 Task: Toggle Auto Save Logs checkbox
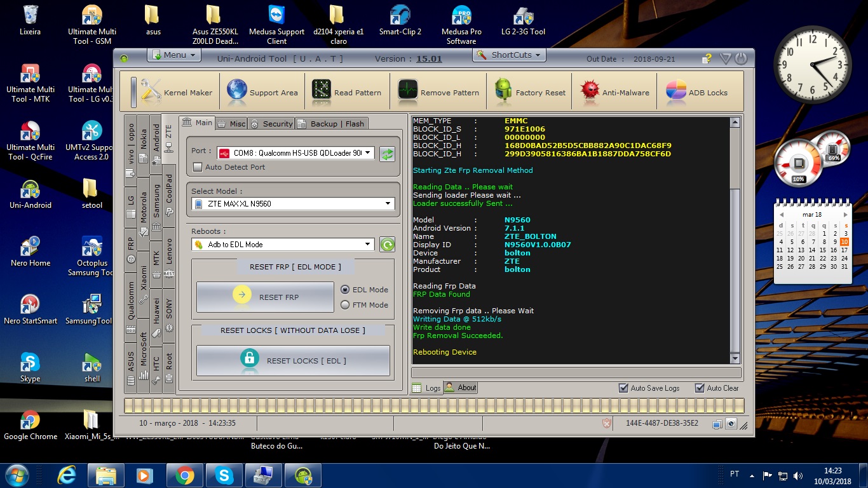(624, 388)
